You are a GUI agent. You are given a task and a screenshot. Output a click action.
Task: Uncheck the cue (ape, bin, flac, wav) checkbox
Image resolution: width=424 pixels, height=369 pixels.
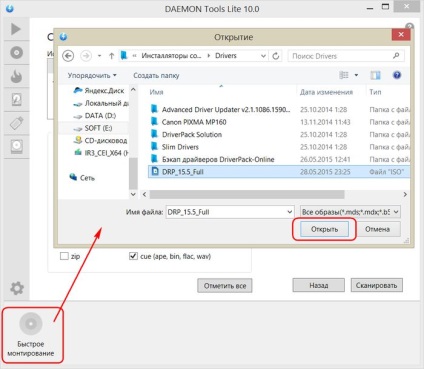[133, 256]
